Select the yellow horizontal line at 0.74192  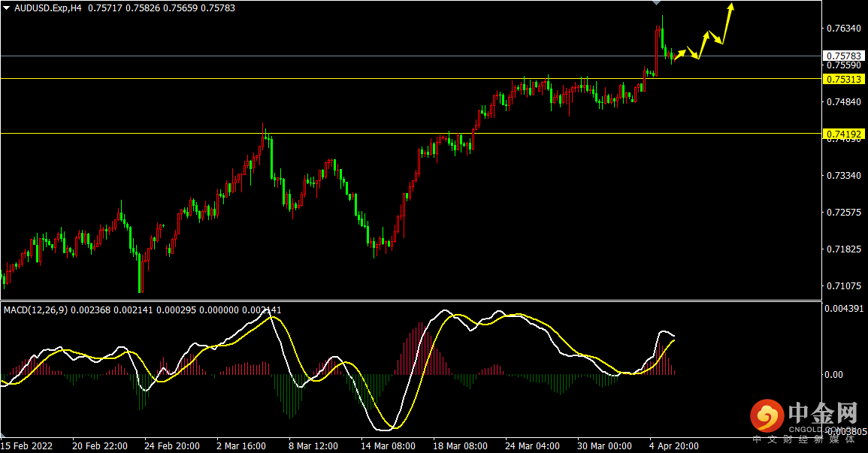pyautogui.click(x=411, y=133)
